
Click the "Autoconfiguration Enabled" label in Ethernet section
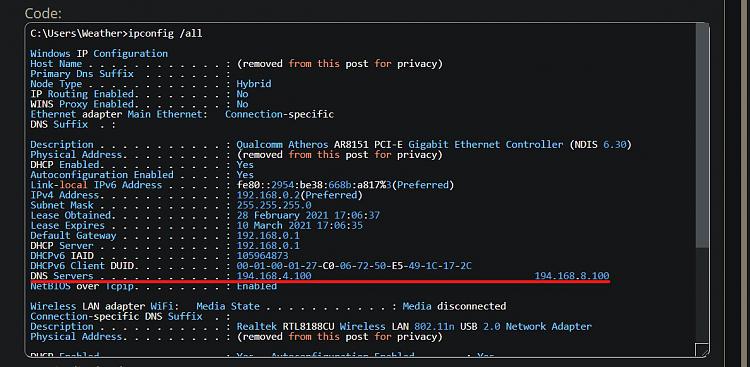(102, 175)
